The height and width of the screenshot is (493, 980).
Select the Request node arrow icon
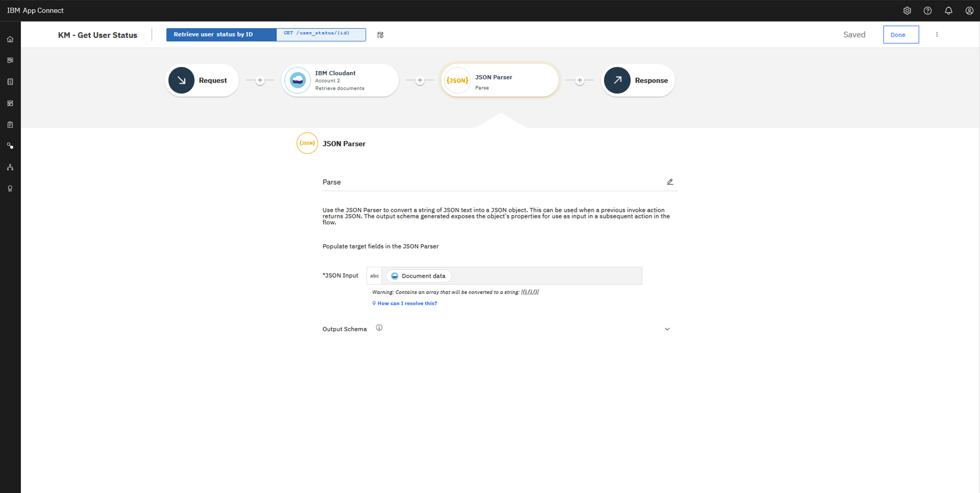[x=181, y=80]
